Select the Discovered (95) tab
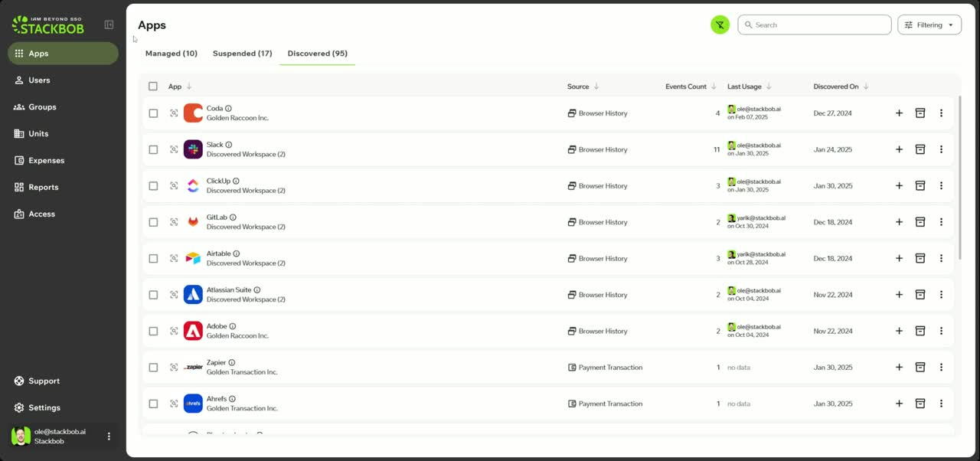Viewport: 980px width, 461px height. [318, 54]
